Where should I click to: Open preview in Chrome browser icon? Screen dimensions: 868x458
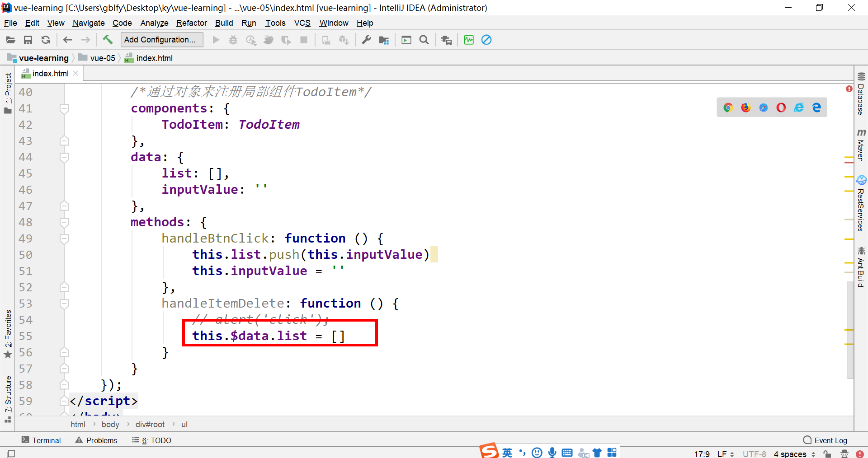(x=728, y=107)
